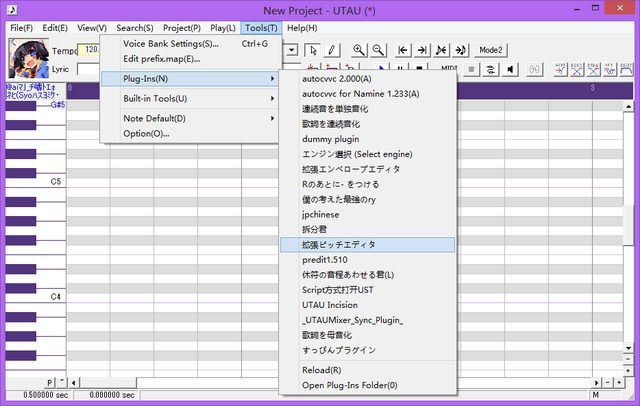Toggle the tilde button beside P
This screenshot has height=406, width=640.
click(x=62, y=383)
